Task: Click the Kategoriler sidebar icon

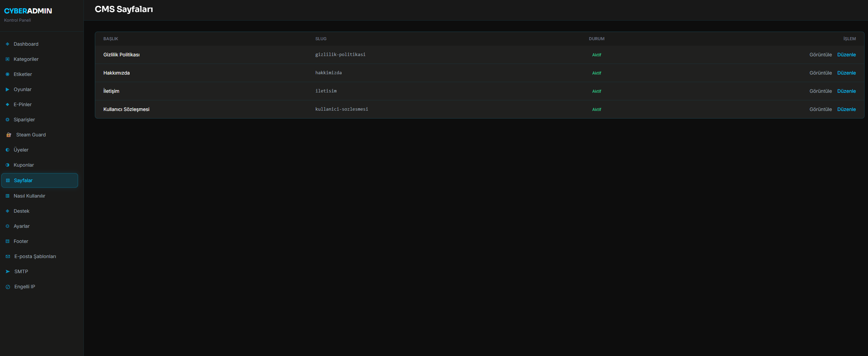Action: point(8,59)
